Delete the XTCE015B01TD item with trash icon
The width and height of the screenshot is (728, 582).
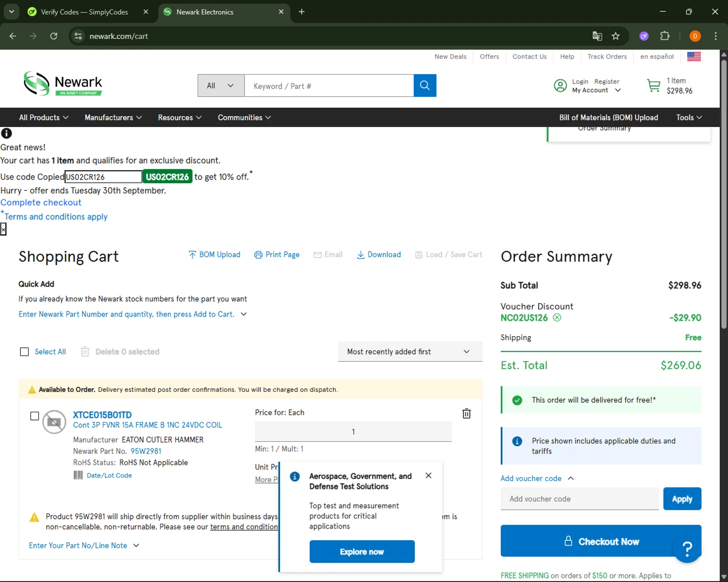[466, 414]
